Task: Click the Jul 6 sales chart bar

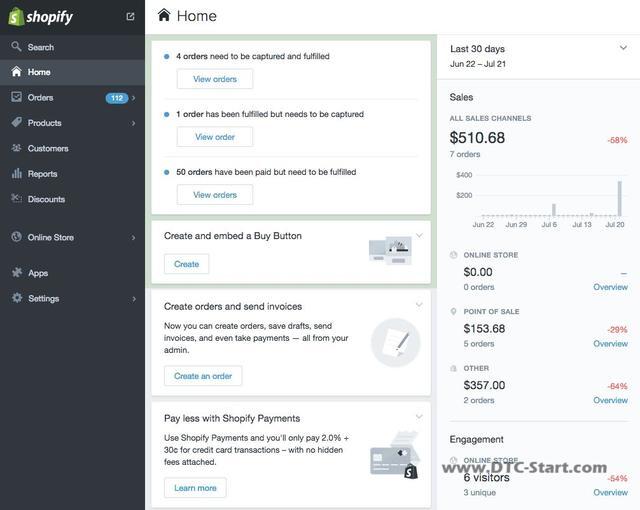Action: [x=554, y=210]
